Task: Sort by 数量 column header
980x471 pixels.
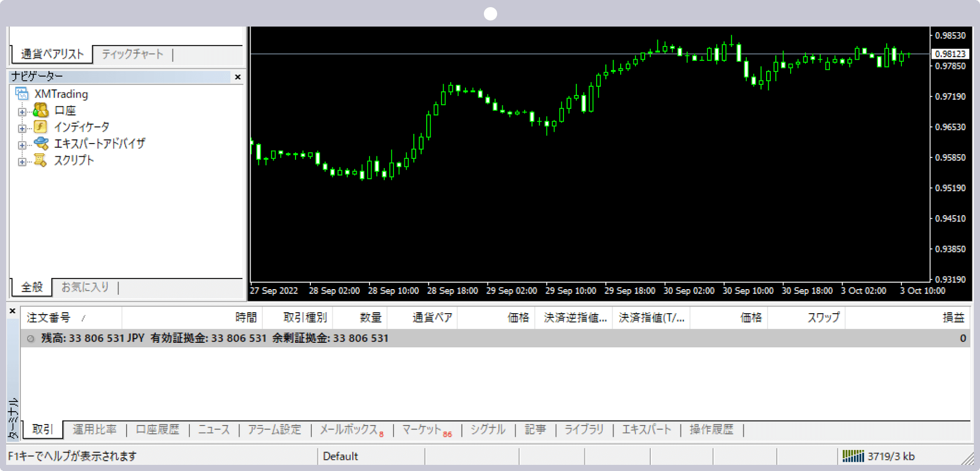Action: click(360, 318)
